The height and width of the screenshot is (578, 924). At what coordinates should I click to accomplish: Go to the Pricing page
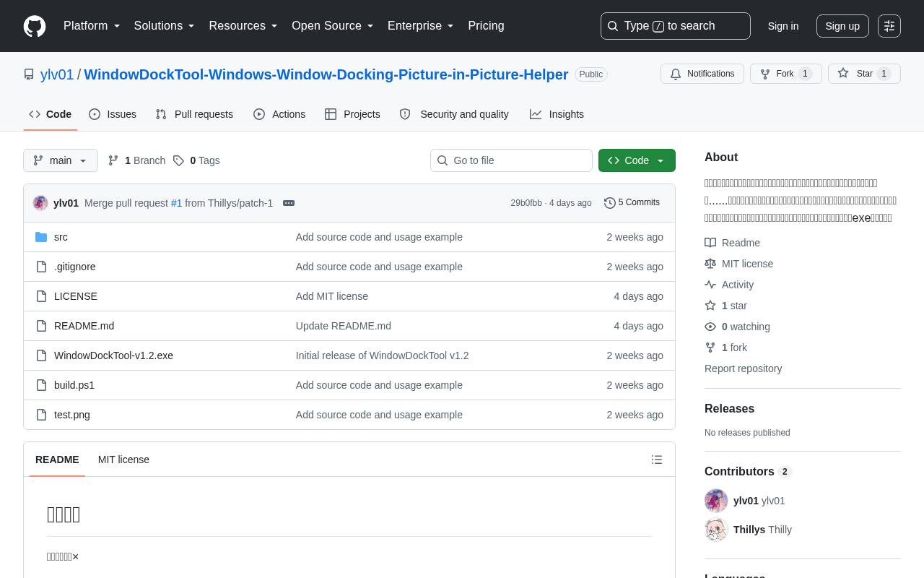(486, 26)
